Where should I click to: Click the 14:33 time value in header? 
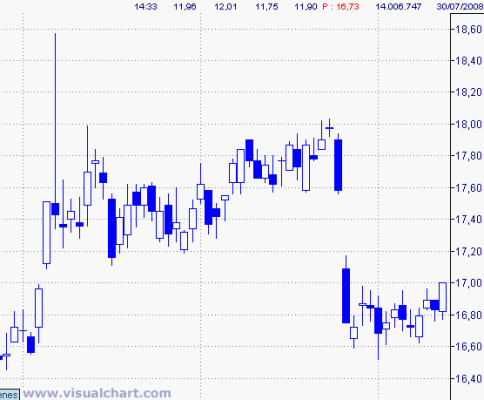tap(146, 7)
